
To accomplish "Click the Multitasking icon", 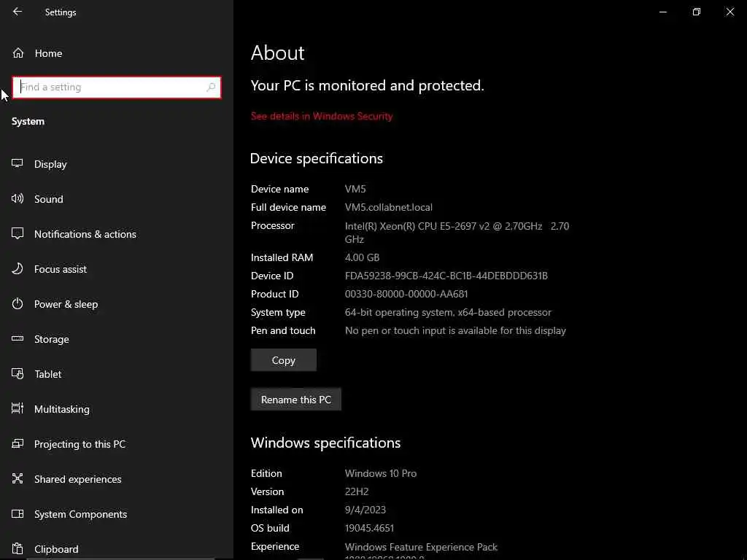I will (18, 408).
